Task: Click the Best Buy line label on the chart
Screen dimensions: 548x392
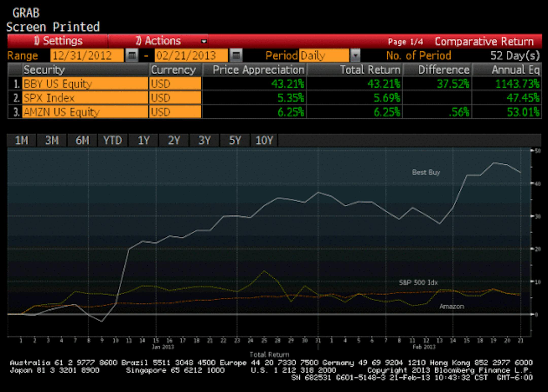Action: point(426,172)
